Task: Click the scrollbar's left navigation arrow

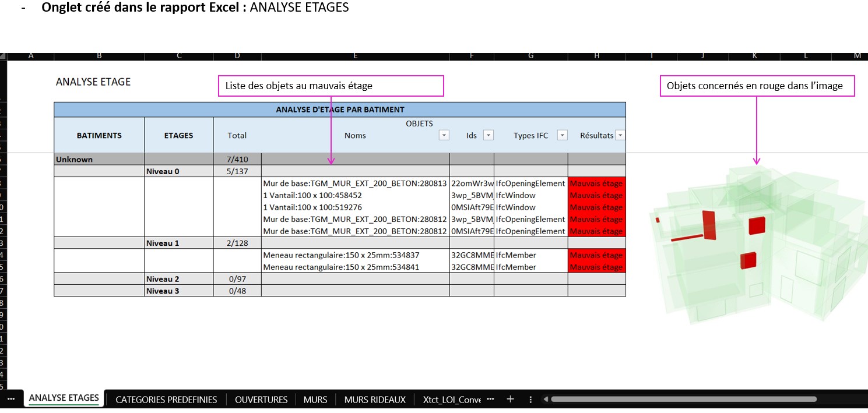Action: [544, 399]
